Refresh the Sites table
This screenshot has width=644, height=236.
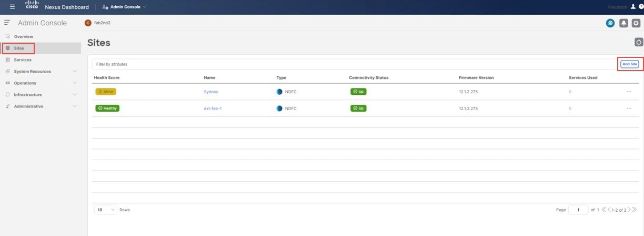639,42
